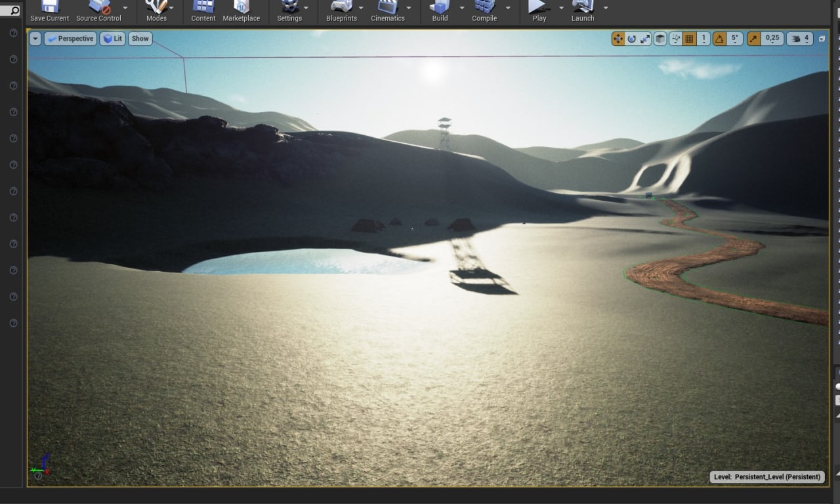Open grid snap size dropdown showing 1

(703, 39)
